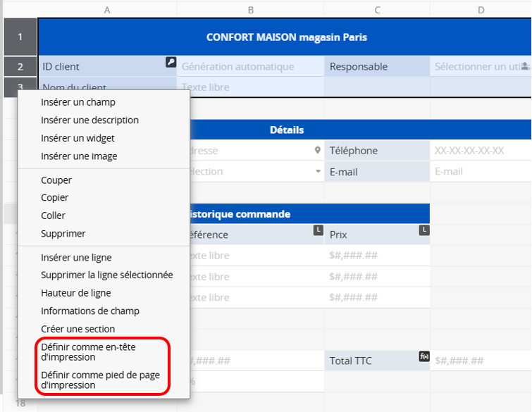Open the selection dropdown arrow in Détails
The height and width of the screenshot is (412, 532).
(x=317, y=171)
